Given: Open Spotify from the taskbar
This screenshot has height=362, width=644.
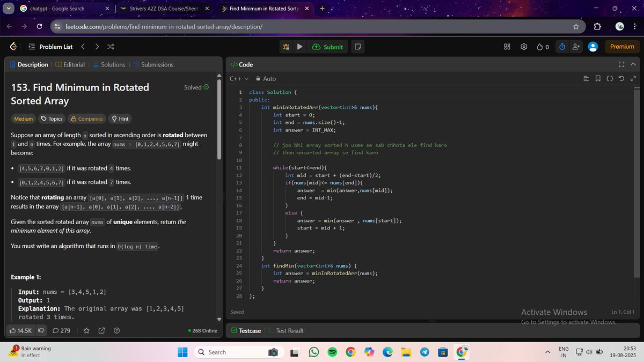Looking at the screenshot, I should pyautogui.click(x=332, y=352).
